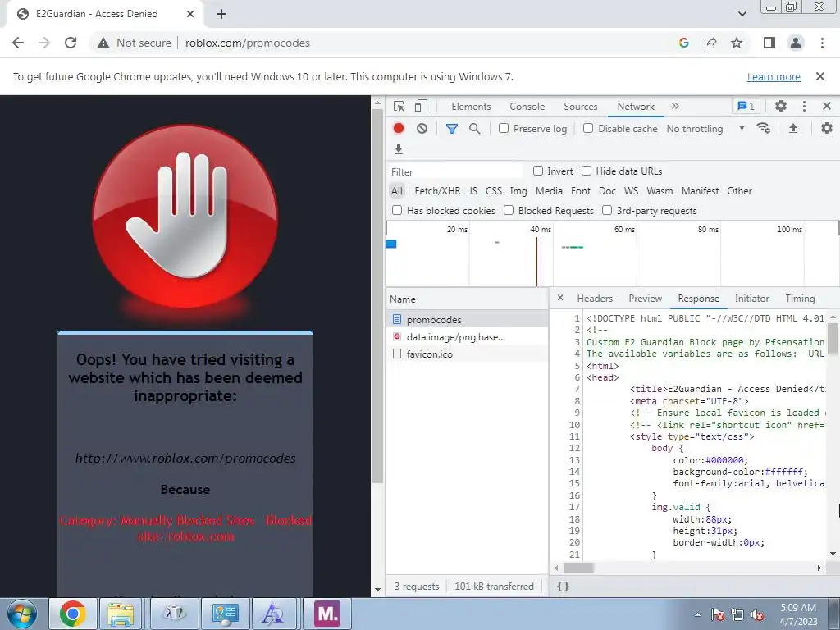Open the No throttling dropdown
This screenshot has width=840, height=630.
pos(705,129)
